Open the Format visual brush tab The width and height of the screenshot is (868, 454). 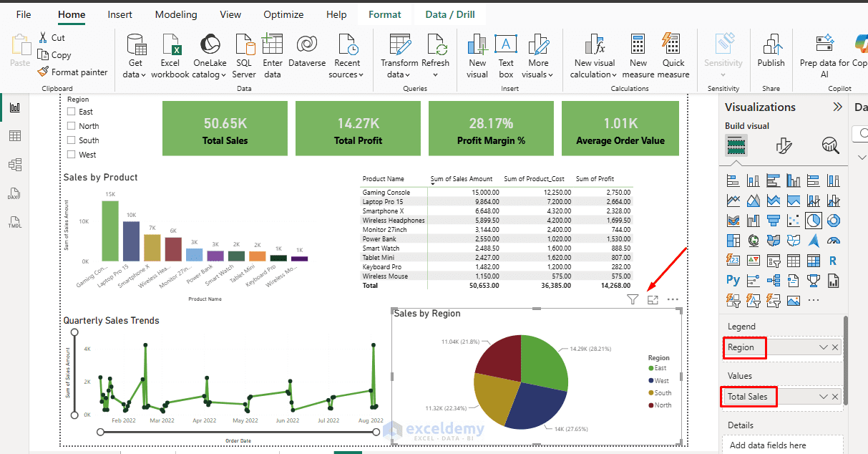[784, 146]
